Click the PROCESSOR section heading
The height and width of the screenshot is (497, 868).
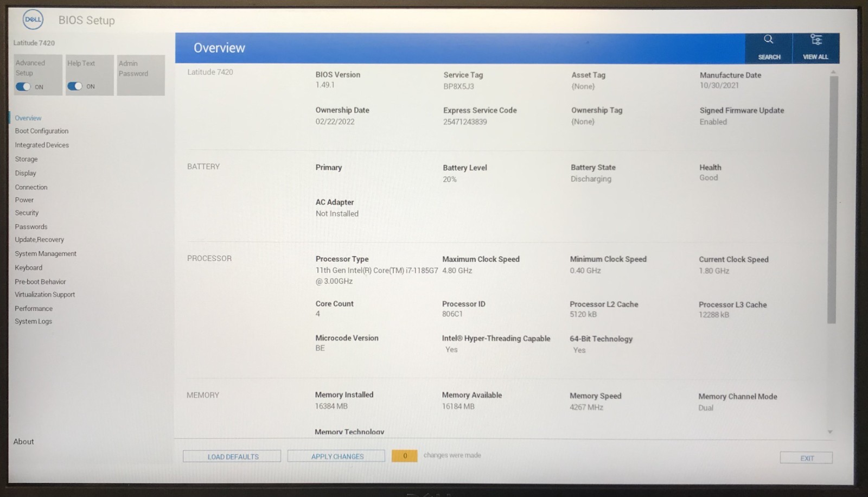(x=209, y=258)
